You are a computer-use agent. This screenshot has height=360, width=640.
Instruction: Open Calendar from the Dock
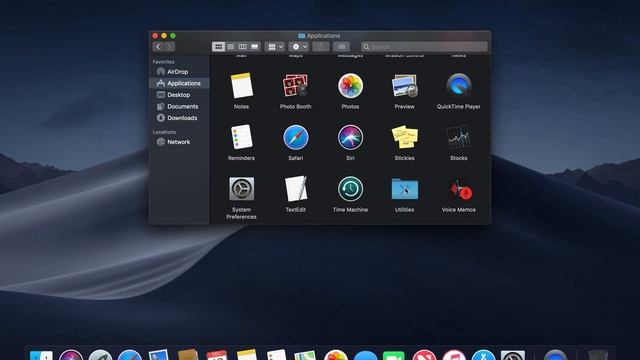pyautogui.click(x=217, y=355)
